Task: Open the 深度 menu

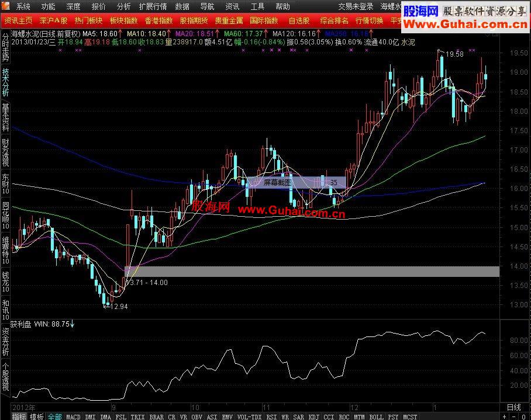Action: click(x=73, y=6)
